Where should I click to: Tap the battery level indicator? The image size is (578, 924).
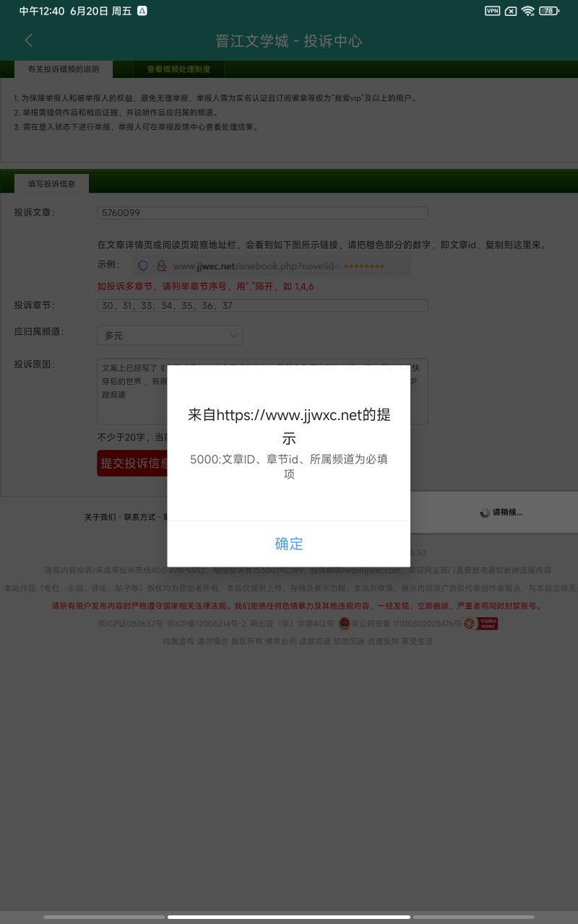pyautogui.click(x=549, y=11)
